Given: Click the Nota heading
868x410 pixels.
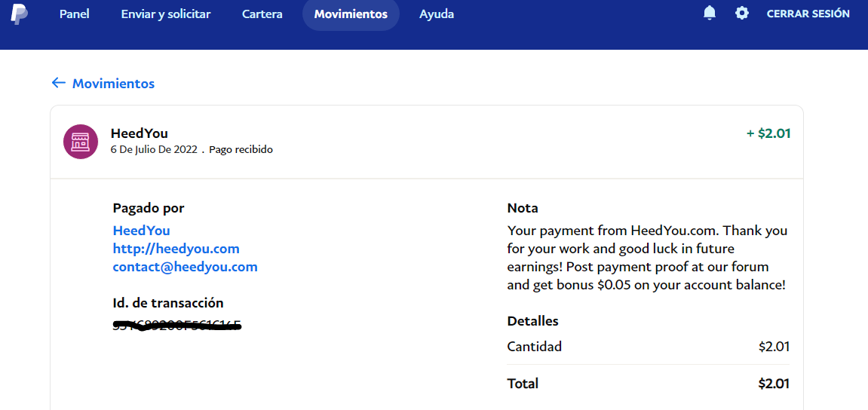Looking at the screenshot, I should coord(523,208).
